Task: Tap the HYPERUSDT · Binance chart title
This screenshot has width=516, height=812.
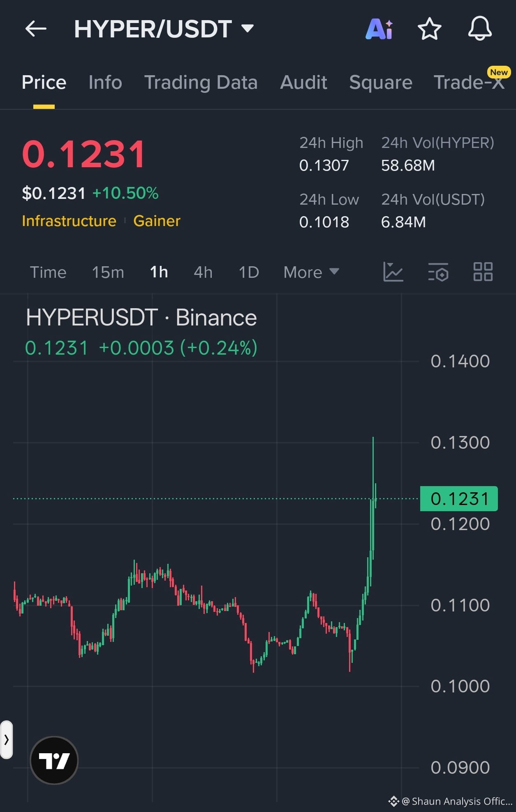Action: pos(141,318)
